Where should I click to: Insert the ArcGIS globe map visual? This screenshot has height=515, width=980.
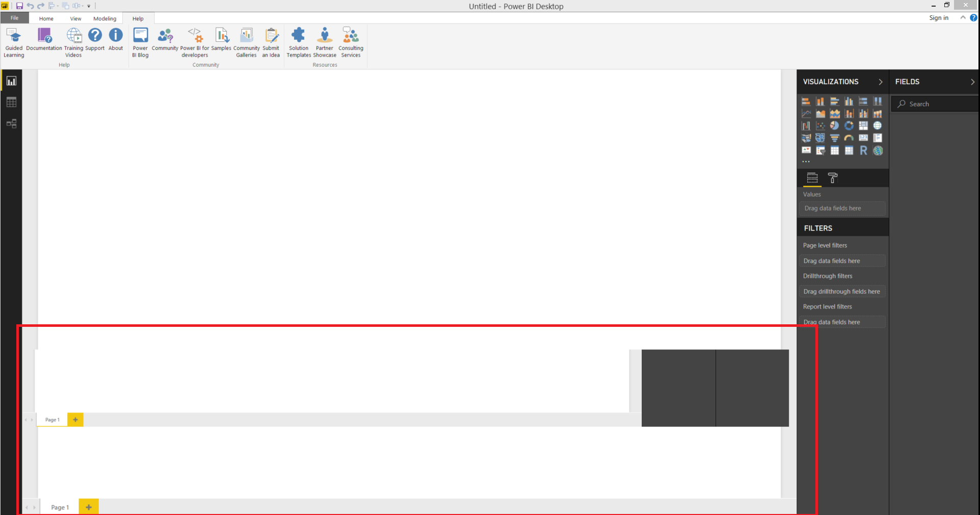click(x=878, y=150)
